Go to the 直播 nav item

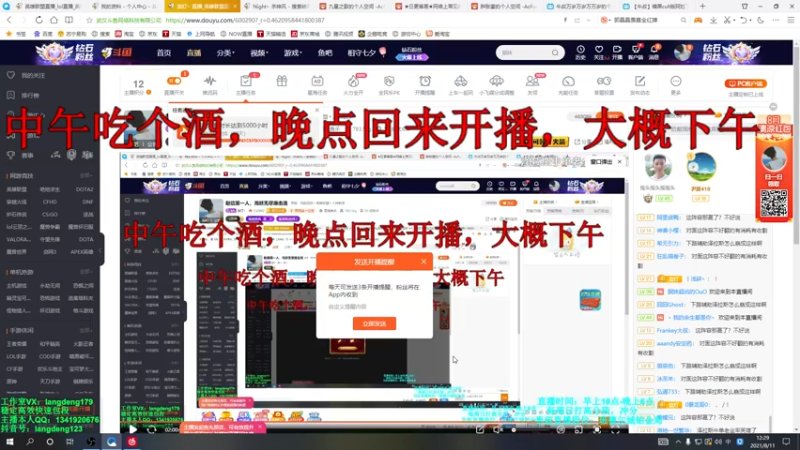[x=194, y=53]
